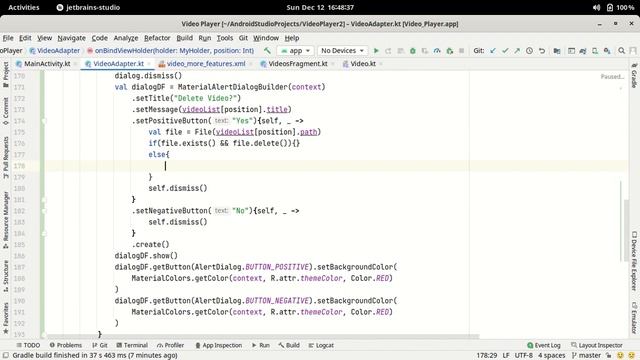Click the Git Push arrow icon
640x360 pixels.
pos(517,51)
